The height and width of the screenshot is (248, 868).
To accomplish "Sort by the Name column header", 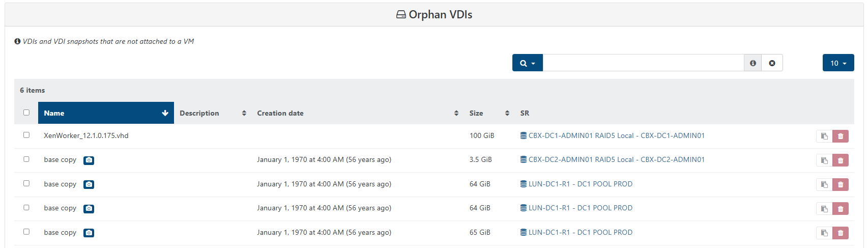I will tap(105, 113).
